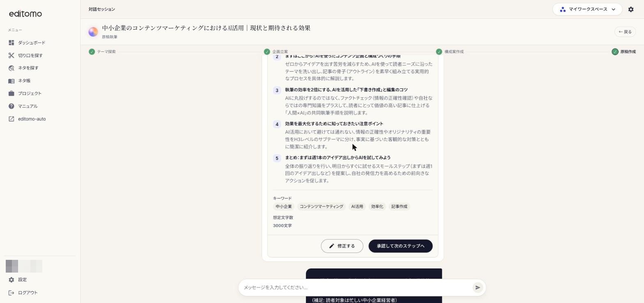Click heading 執筆の効率を2倍にする

(346, 90)
